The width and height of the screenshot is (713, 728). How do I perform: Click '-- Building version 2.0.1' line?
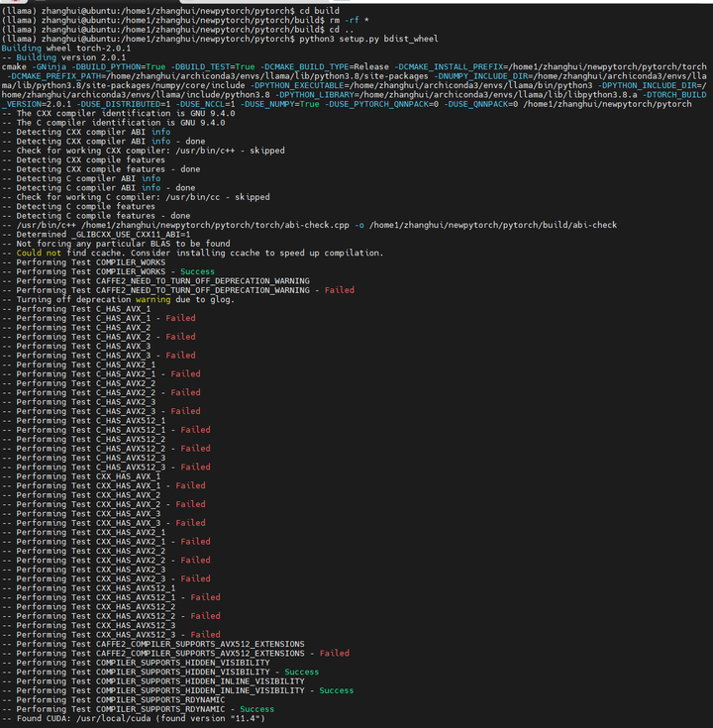pyautogui.click(x=63, y=57)
